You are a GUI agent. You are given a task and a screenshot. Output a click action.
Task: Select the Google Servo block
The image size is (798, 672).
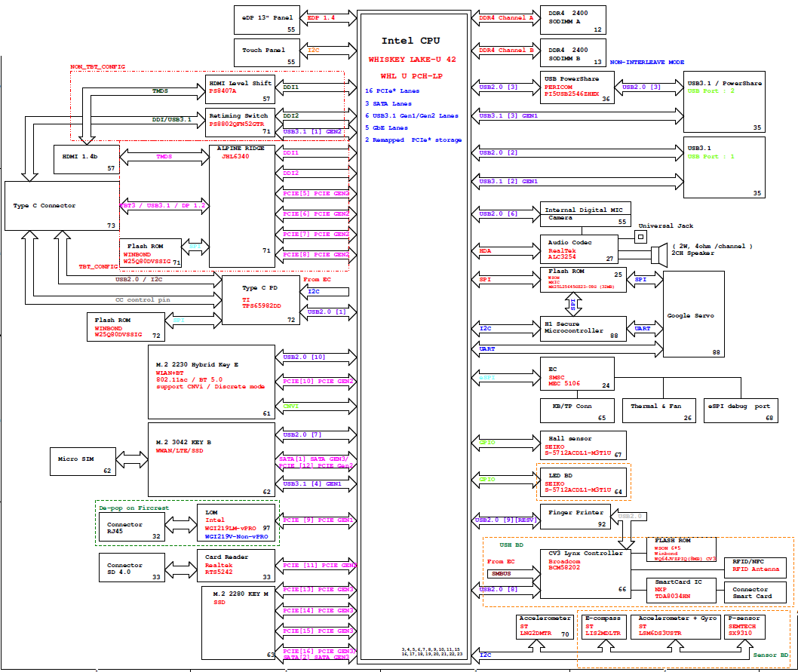pos(694,314)
